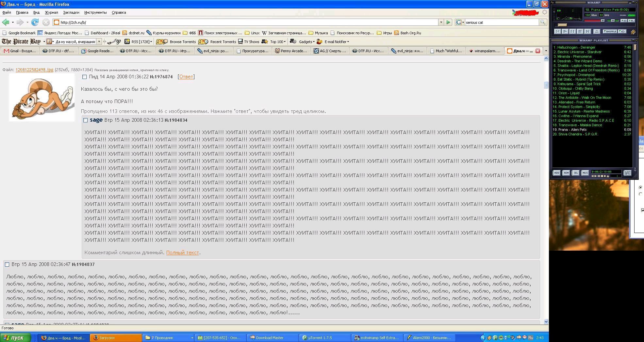644x342 pixels.
Task: Click the go arrow beside address bar
Action: (448, 22)
